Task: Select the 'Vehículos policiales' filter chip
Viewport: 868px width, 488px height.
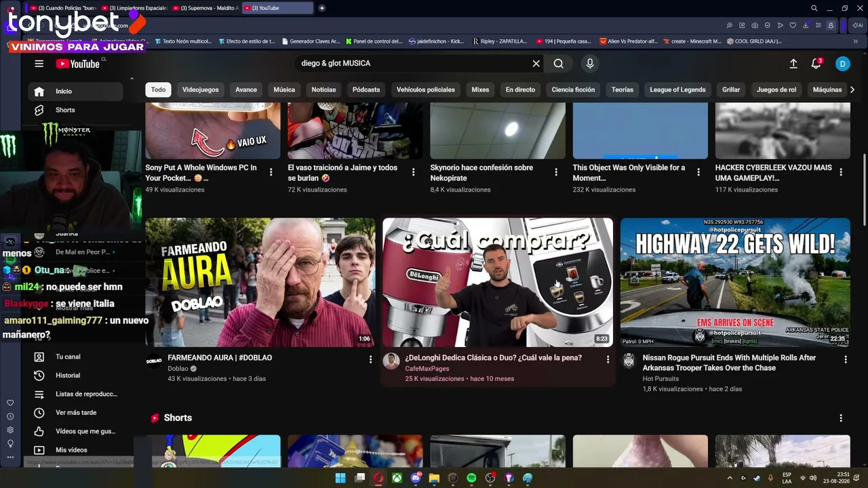Action: (x=426, y=89)
